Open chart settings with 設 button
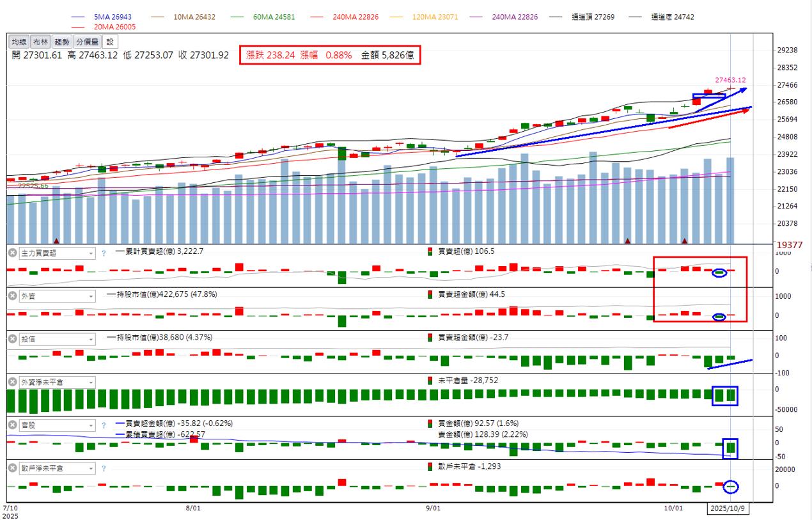812x520 pixels. pos(110,42)
